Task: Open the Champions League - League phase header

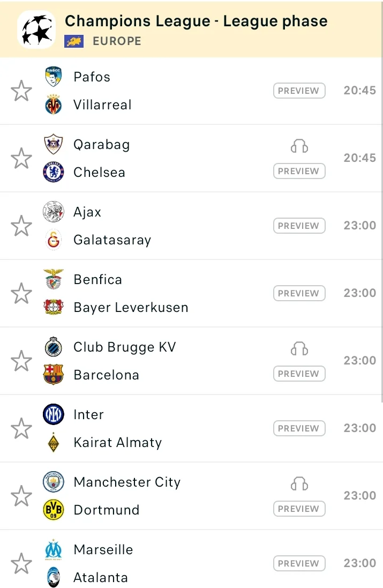Action: [x=196, y=21]
